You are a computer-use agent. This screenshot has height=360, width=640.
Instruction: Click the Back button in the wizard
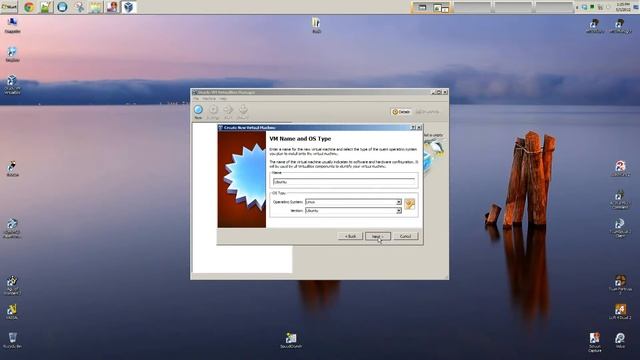click(350, 236)
